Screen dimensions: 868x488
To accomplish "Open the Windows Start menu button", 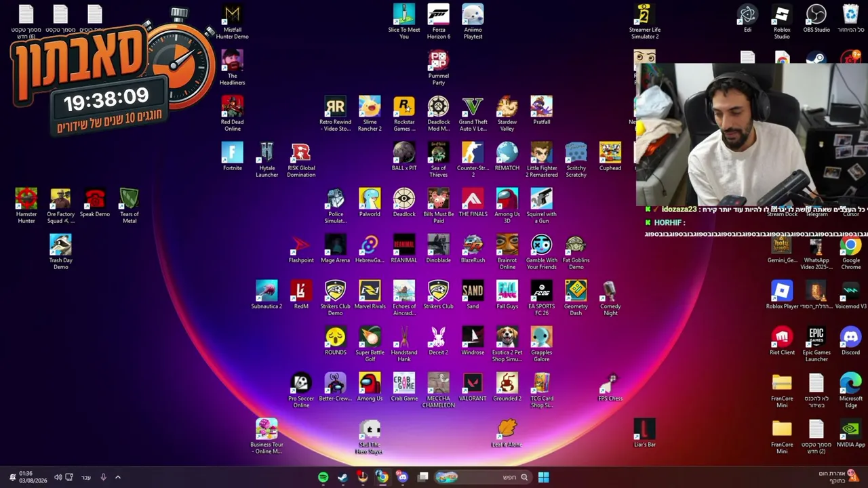I will pos(543,477).
